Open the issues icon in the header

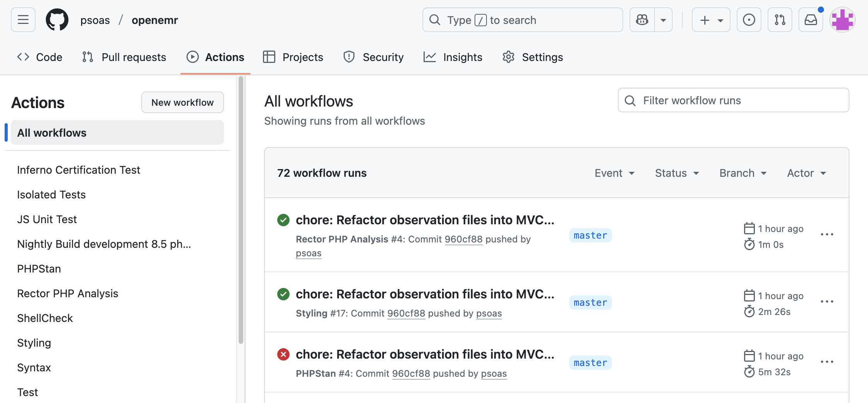click(x=749, y=20)
